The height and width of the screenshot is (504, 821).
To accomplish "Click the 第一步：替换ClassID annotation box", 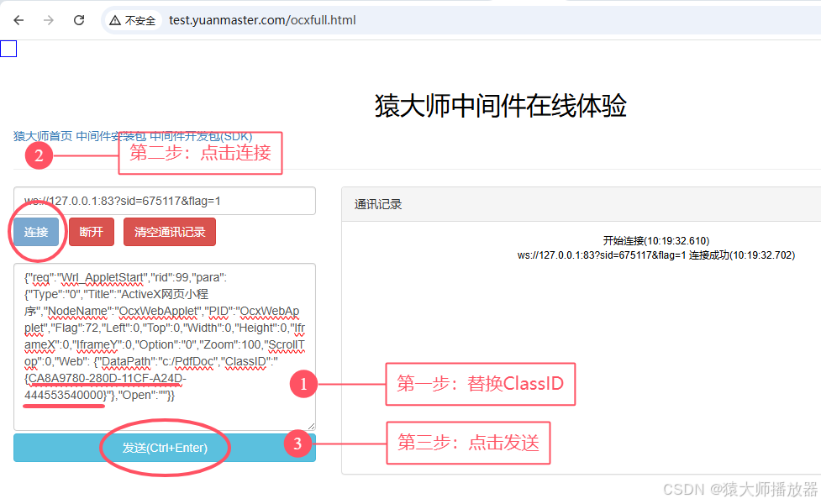I will pyautogui.click(x=480, y=384).
